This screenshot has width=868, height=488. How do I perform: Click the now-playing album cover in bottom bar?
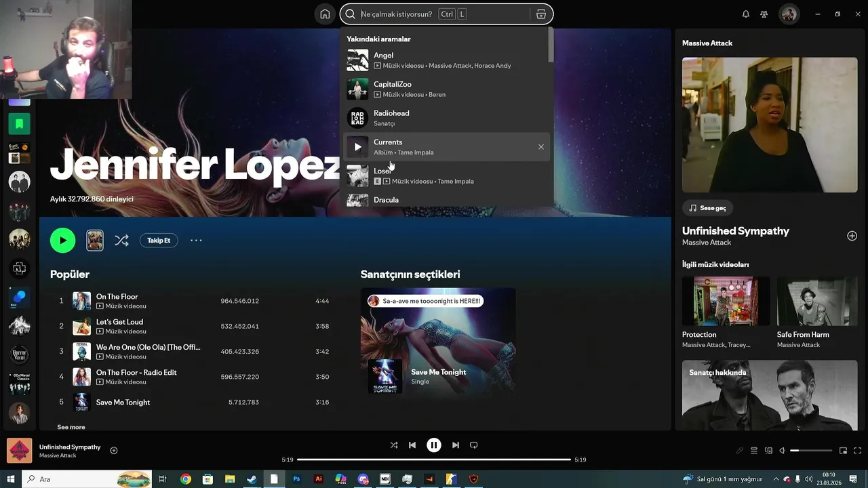tap(19, 451)
